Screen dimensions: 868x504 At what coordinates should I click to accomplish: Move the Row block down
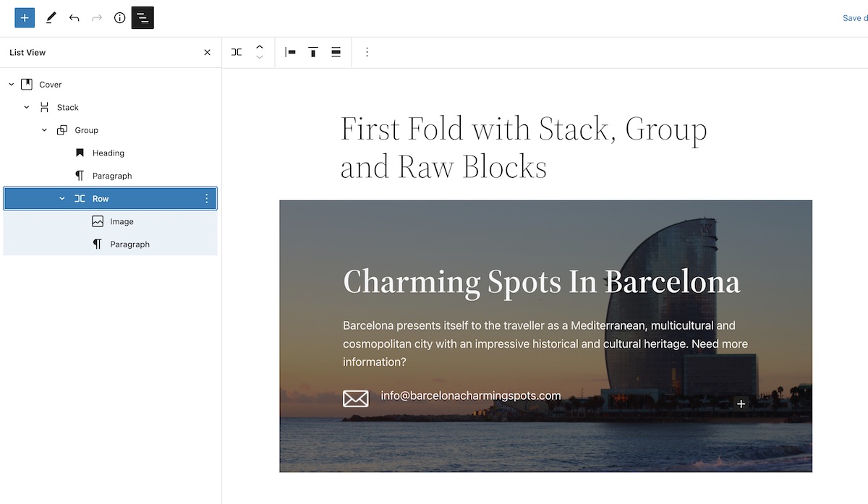[x=260, y=58]
